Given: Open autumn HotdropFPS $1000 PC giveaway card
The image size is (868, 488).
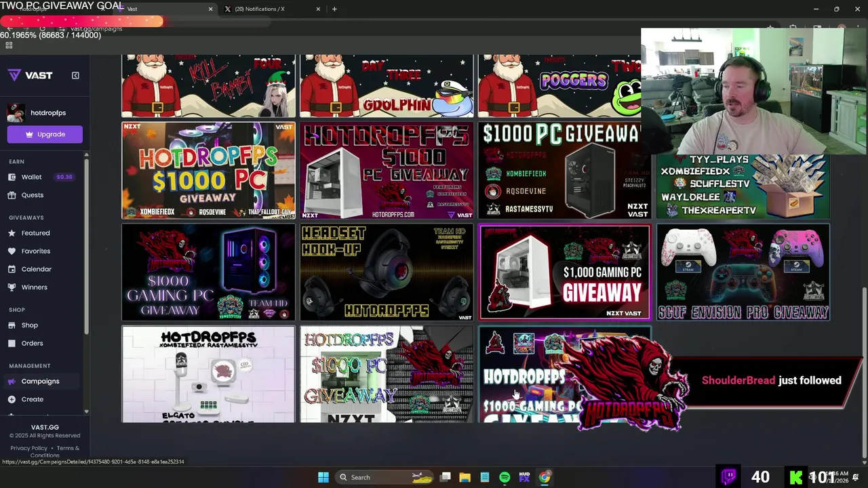Looking at the screenshot, I should (208, 170).
